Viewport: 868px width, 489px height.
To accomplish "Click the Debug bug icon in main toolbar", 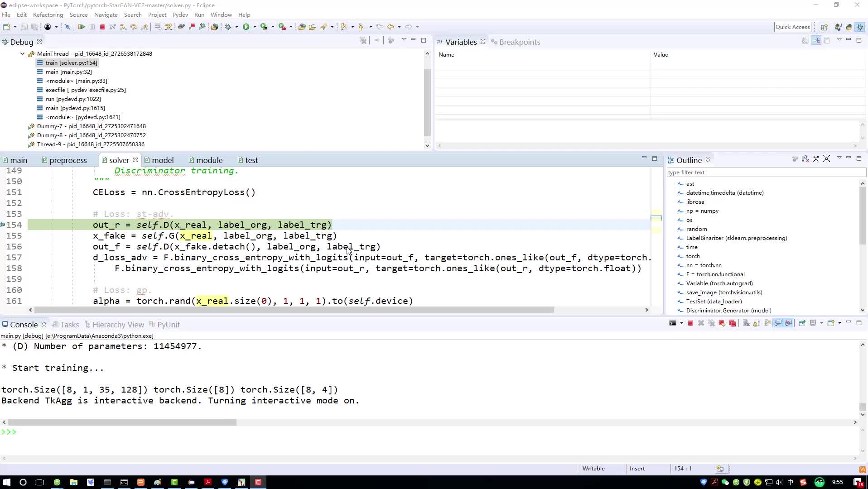I will pyautogui.click(x=228, y=27).
